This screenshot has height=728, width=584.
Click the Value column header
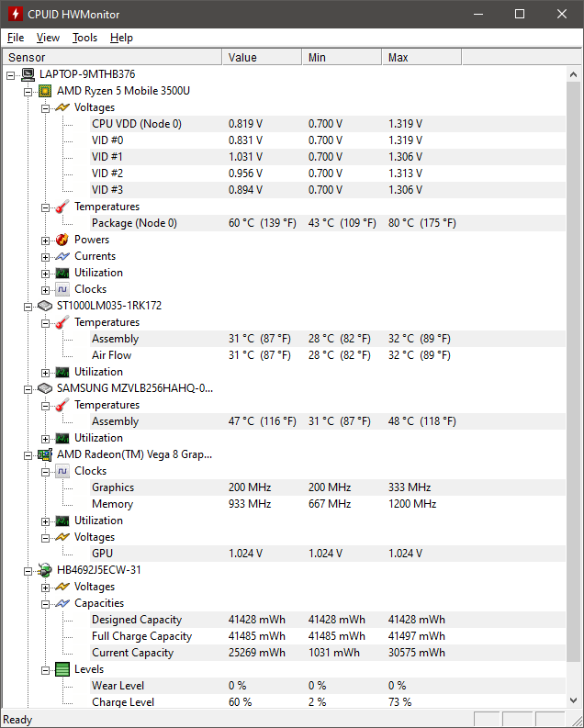tap(263, 57)
